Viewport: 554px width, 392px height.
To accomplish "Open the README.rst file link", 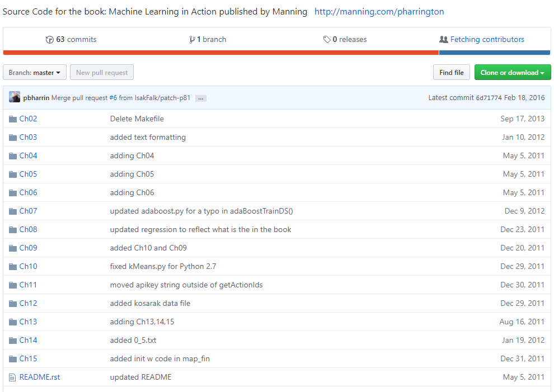I will click(x=40, y=377).
